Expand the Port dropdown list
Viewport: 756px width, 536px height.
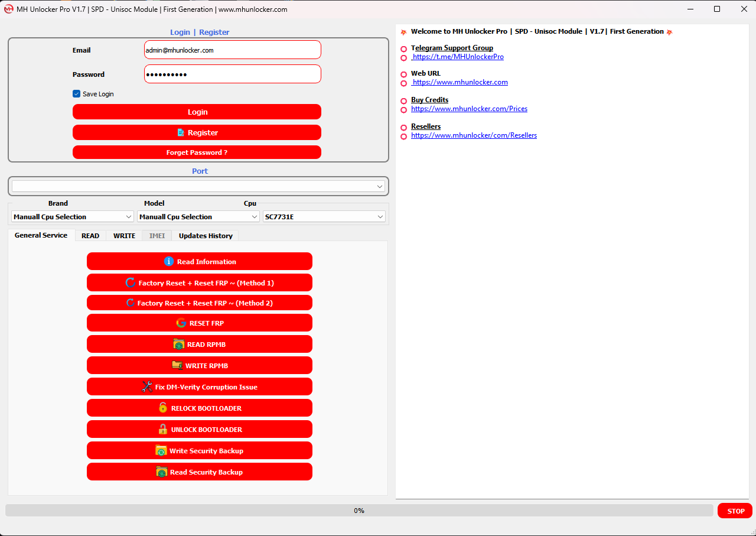pos(380,186)
